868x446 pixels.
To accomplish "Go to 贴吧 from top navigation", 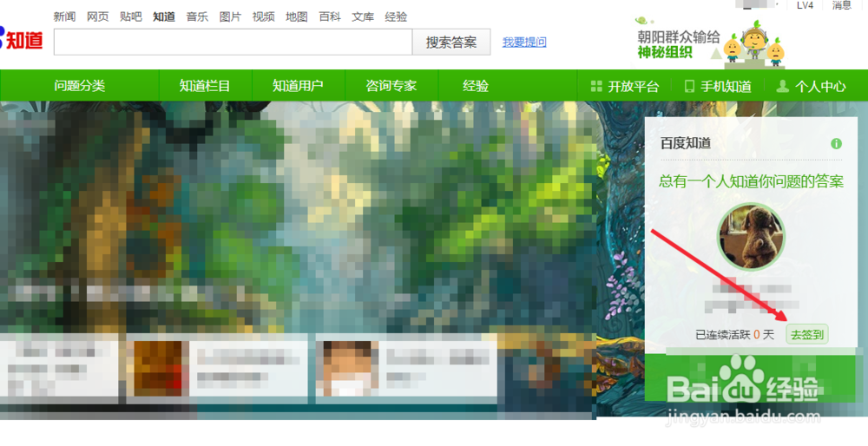I will click(x=131, y=17).
